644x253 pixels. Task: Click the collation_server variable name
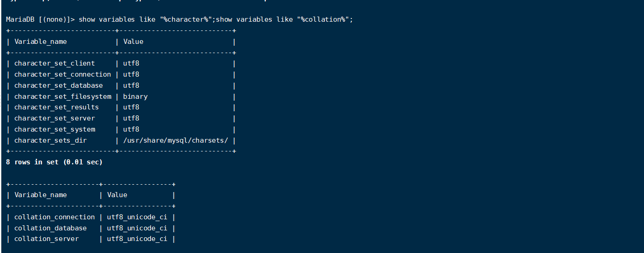47,239
